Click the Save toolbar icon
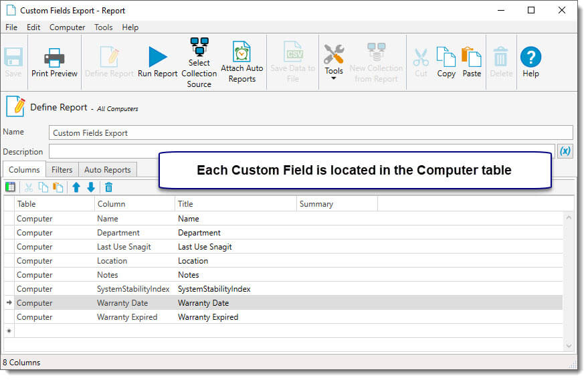The height and width of the screenshot is (380, 588). 13,62
